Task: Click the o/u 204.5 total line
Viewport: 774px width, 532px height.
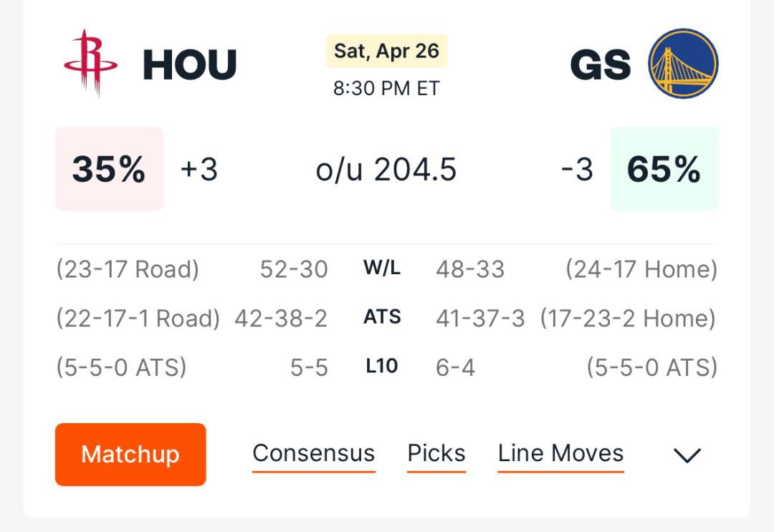Action: coord(386,170)
